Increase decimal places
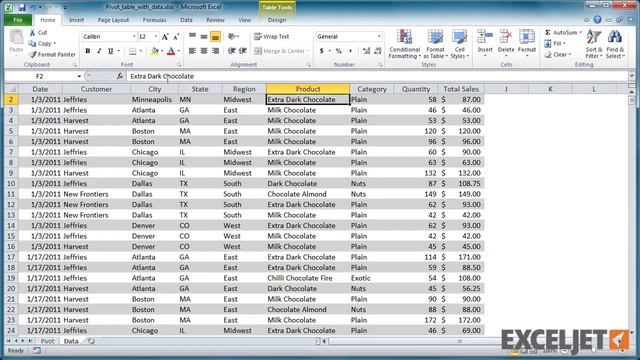The width and height of the screenshot is (640, 360). click(x=366, y=51)
